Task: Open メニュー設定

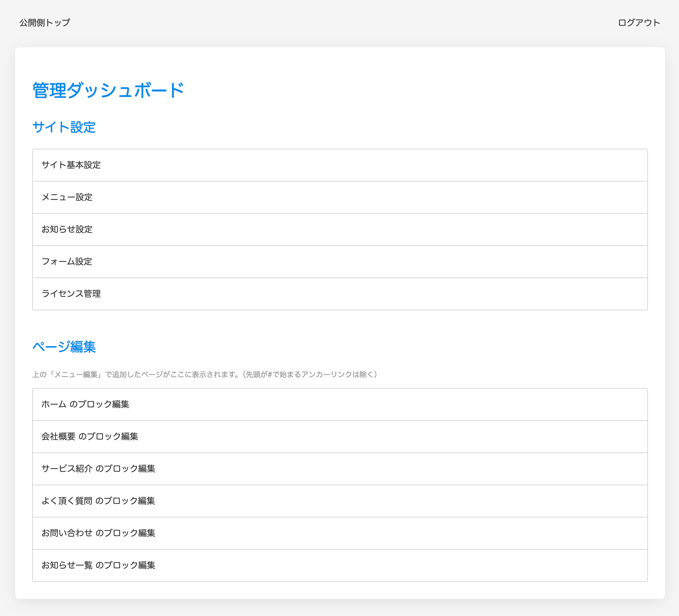Action: [67, 197]
